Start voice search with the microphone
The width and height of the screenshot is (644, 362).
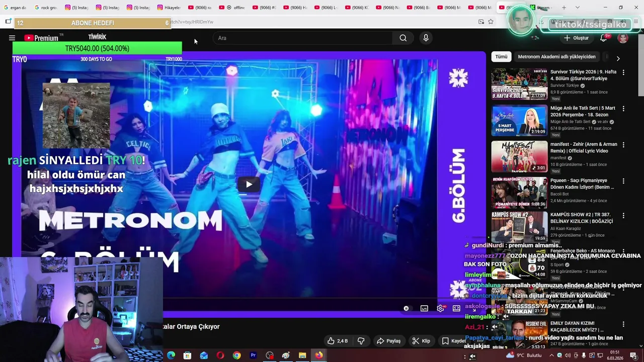coord(426,38)
